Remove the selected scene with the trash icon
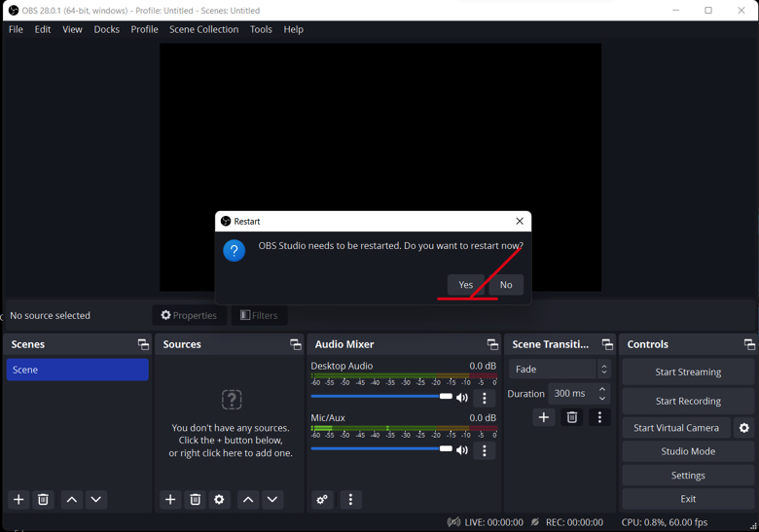 click(x=43, y=499)
